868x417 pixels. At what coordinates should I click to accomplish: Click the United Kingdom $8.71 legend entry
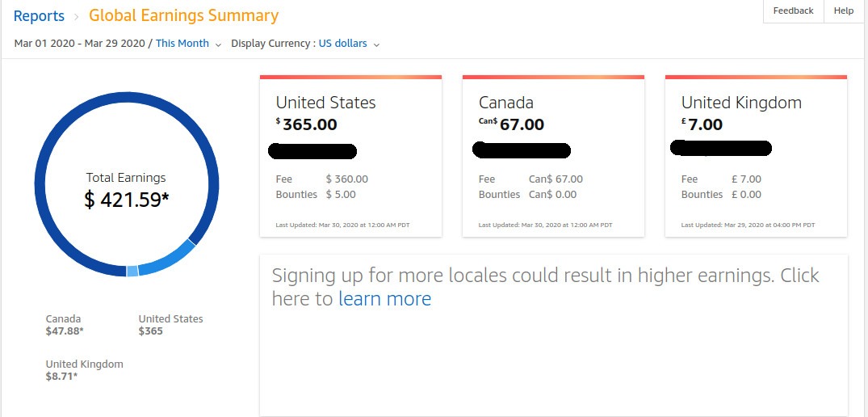84,370
